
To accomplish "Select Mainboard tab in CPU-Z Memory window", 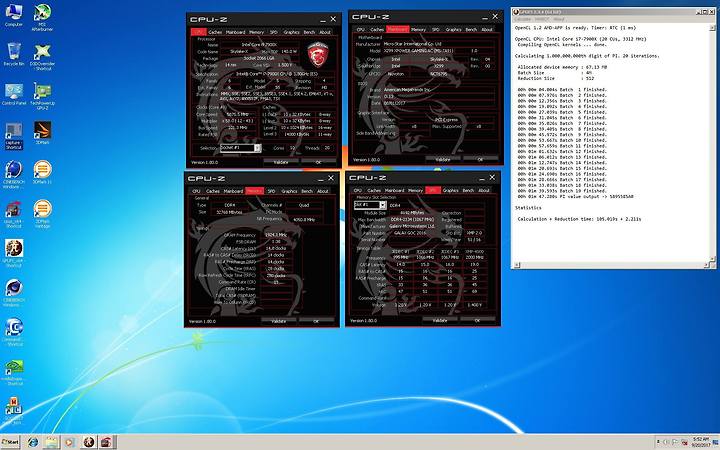I will 233,191.
